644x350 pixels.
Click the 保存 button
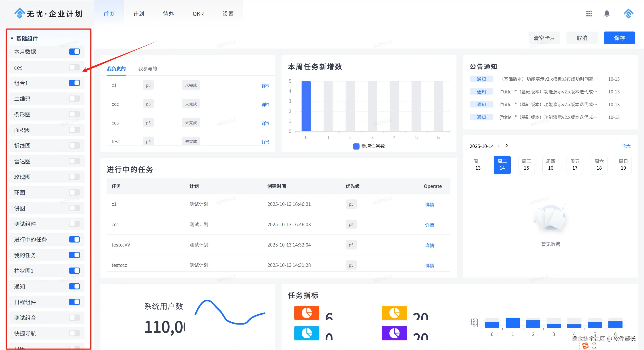(619, 38)
